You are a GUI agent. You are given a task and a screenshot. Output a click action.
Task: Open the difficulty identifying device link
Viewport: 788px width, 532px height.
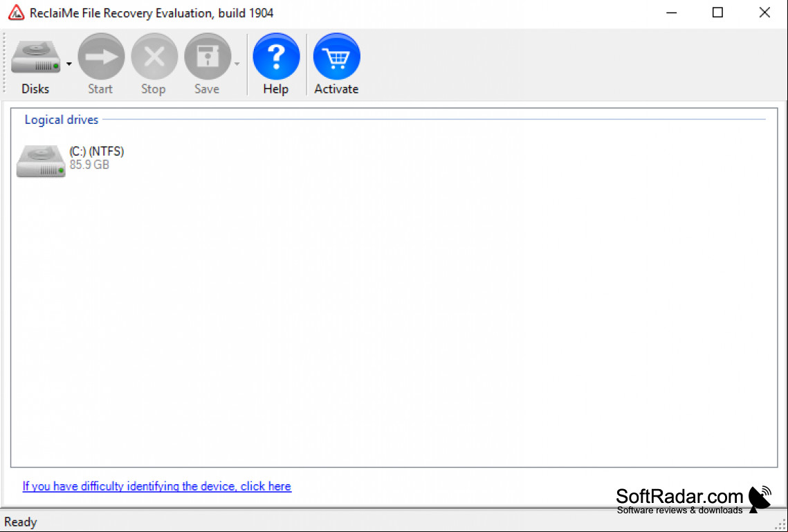[x=157, y=486]
